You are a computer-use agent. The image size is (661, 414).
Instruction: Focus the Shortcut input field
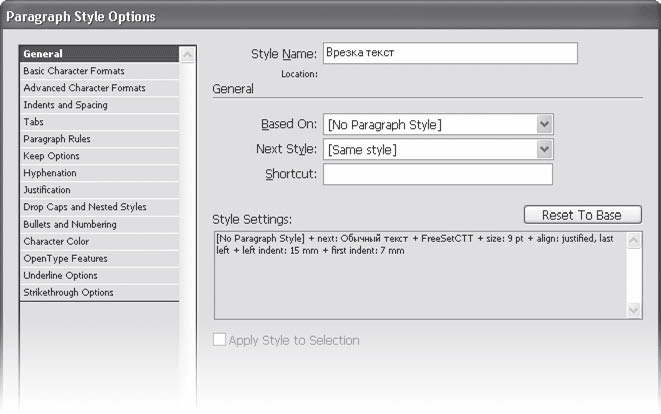(437, 174)
